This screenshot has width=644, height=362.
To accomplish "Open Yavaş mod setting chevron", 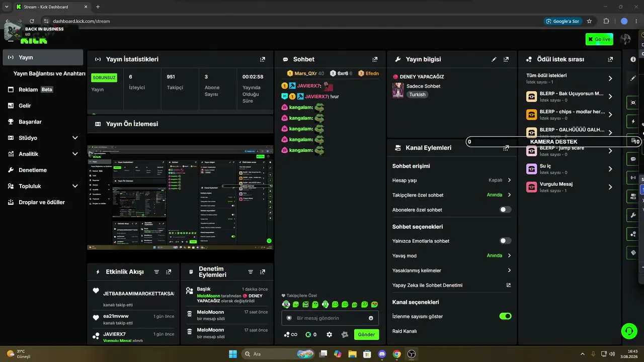I will click(x=509, y=255).
